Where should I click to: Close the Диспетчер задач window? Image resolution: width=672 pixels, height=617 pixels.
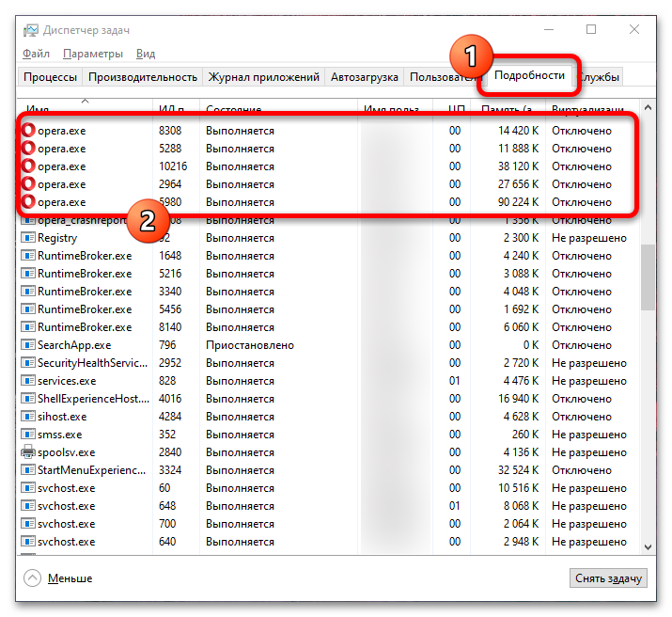tap(633, 29)
